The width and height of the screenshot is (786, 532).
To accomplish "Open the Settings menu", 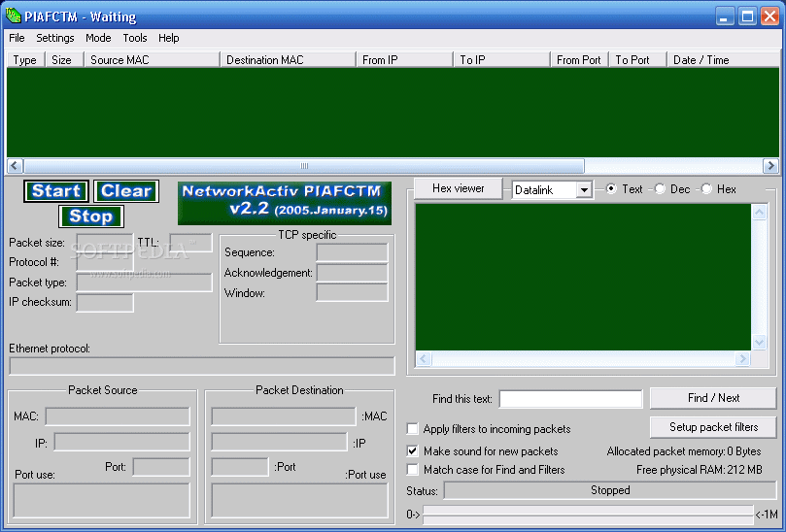I will pyautogui.click(x=55, y=38).
